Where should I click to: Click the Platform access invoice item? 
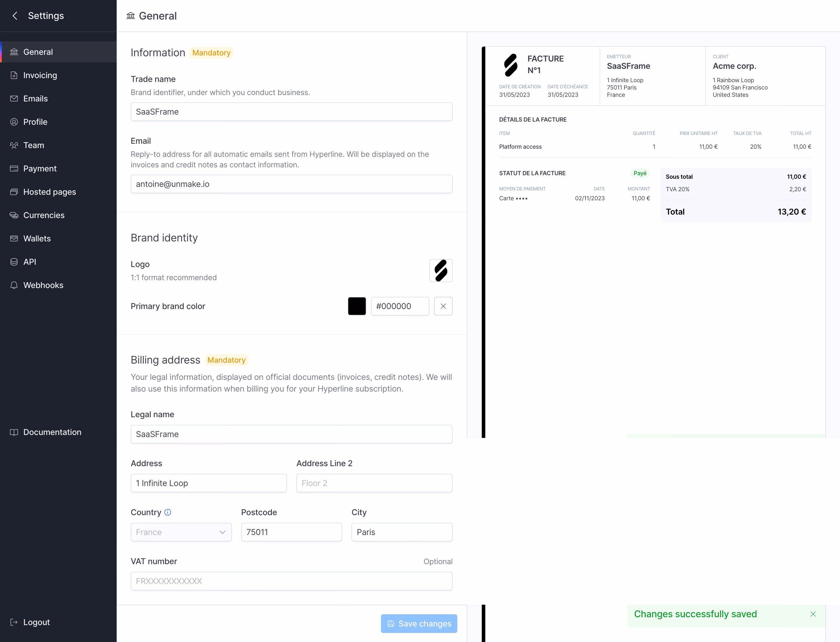(520, 147)
